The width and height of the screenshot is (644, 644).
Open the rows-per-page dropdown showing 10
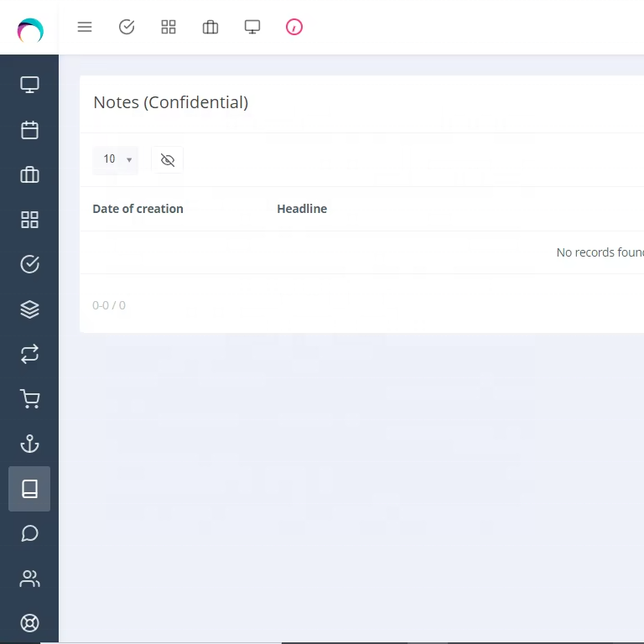tap(116, 160)
